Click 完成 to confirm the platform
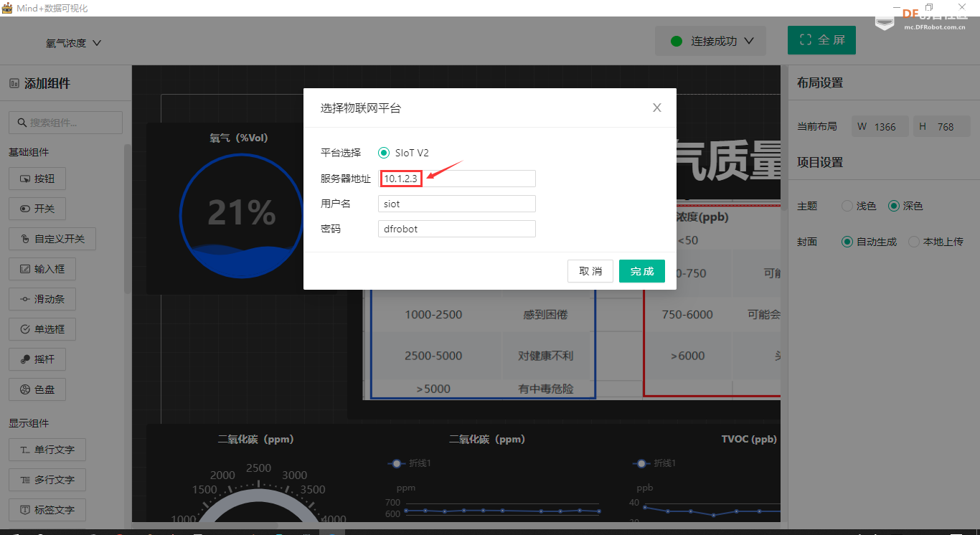Viewport: 980px width, 535px height. click(642, 271)
